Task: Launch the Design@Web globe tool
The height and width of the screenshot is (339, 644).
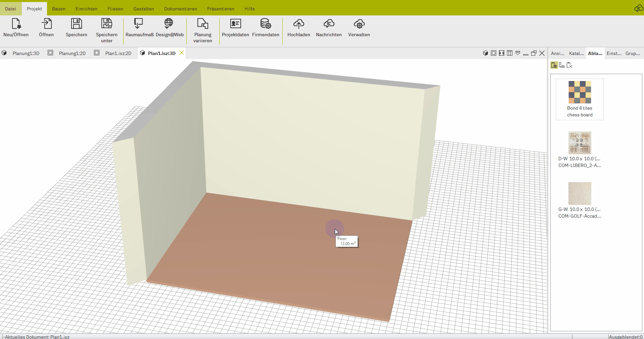Action: (x=170, y=27)
